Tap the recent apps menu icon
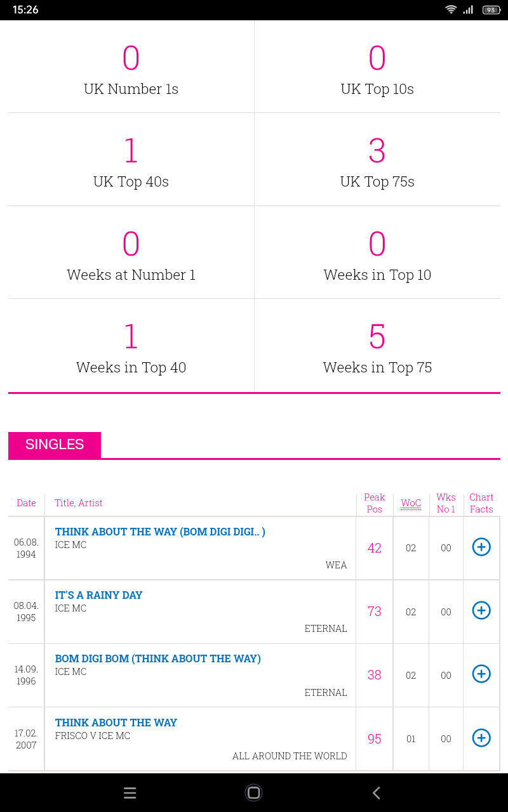 pyautogui.click(x=130, y=792)
